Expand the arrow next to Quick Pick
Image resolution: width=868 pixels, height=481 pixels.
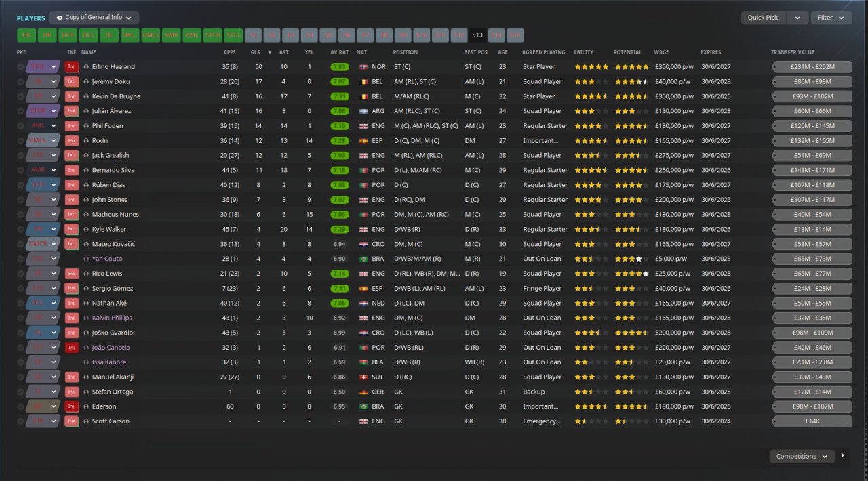[797, 18]
